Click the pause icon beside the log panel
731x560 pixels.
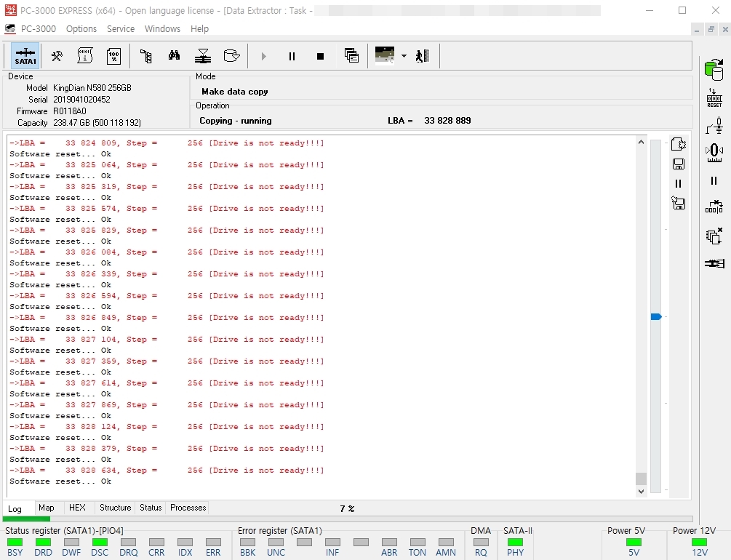[679, 184]
